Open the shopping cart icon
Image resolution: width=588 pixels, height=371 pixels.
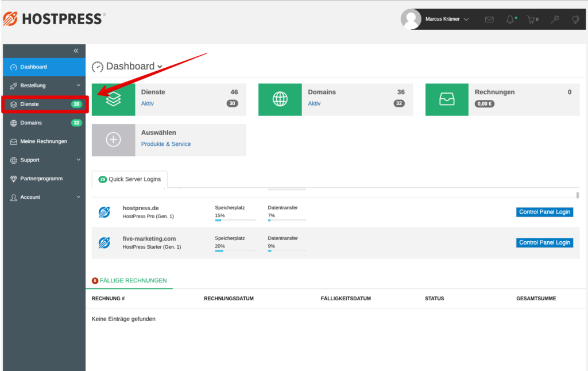pos(531,20)
